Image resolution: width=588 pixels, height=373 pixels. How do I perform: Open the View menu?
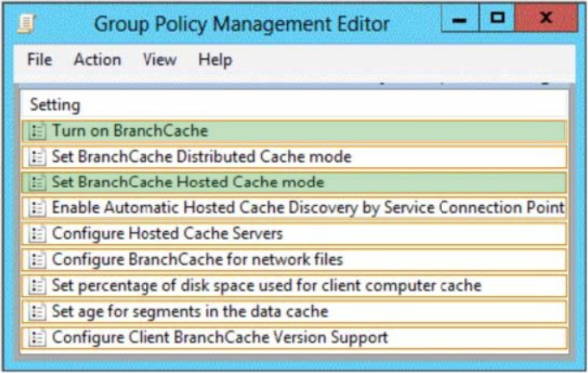[x=160, y=60]
